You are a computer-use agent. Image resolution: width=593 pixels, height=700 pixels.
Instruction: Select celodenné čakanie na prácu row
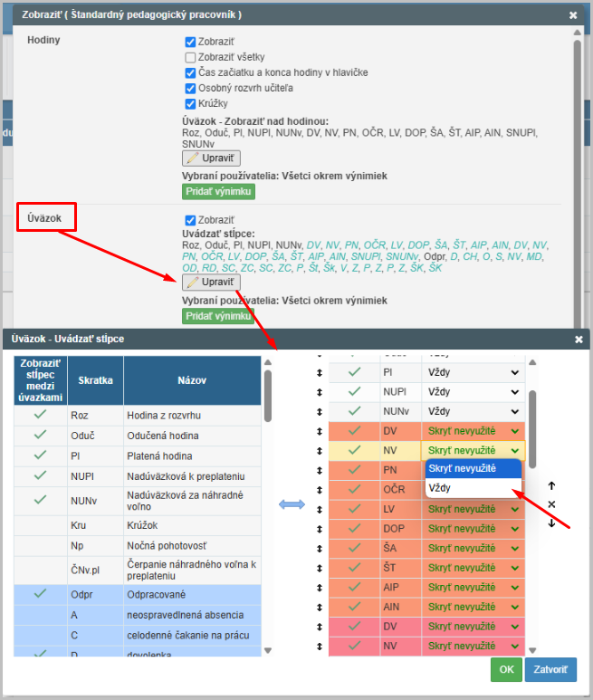click(x=138, y=636)
